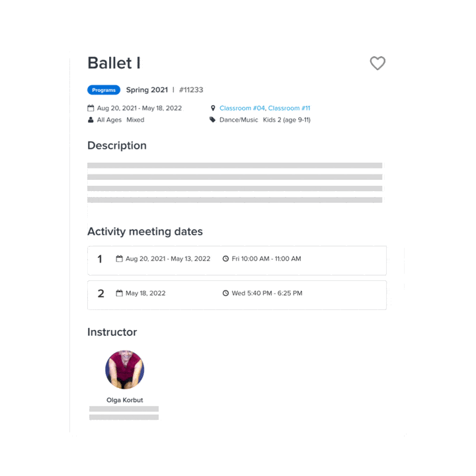Image resolution: width=476 pixels, height=476 pixels.
Task: Click clock icon beside Wed 5:40 PM
Action: (x=225, y=293)
